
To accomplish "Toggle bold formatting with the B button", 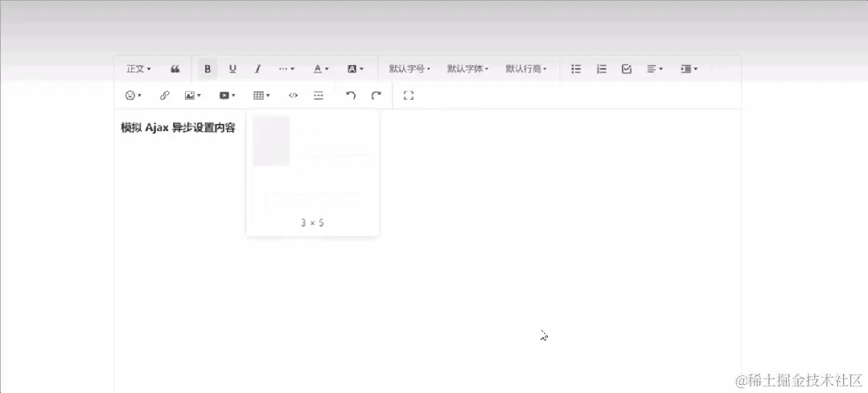I will pyautogui.click(x=208, y=68).
